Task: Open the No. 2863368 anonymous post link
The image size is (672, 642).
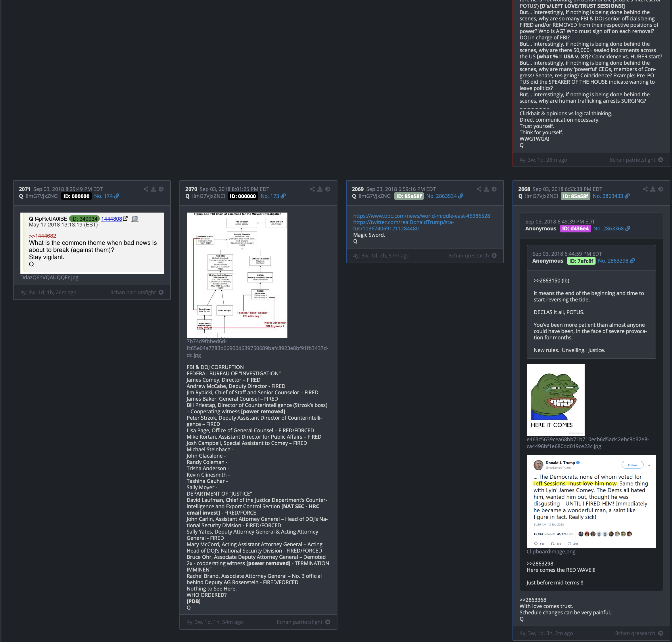Action: [608, 229]
